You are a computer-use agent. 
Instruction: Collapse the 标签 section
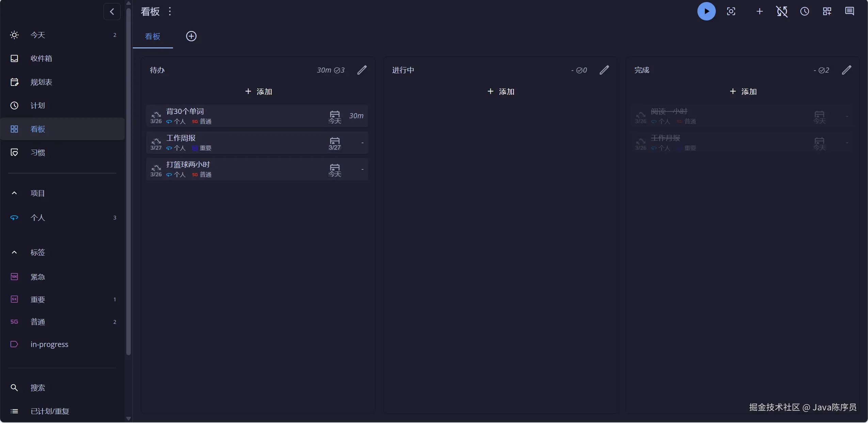14,253
